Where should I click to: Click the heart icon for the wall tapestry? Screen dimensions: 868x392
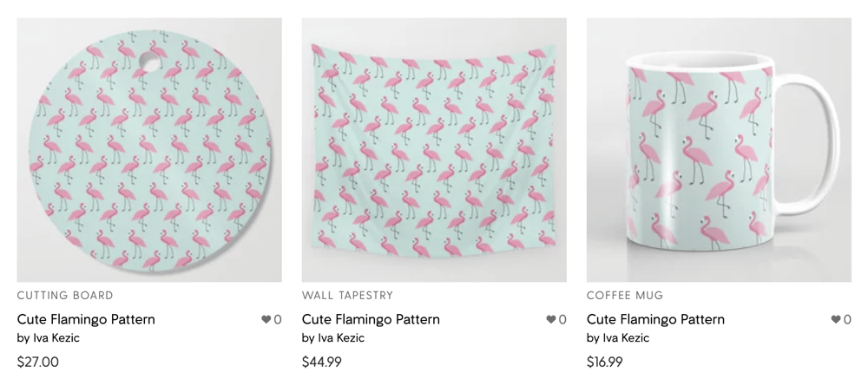point(551,319)
